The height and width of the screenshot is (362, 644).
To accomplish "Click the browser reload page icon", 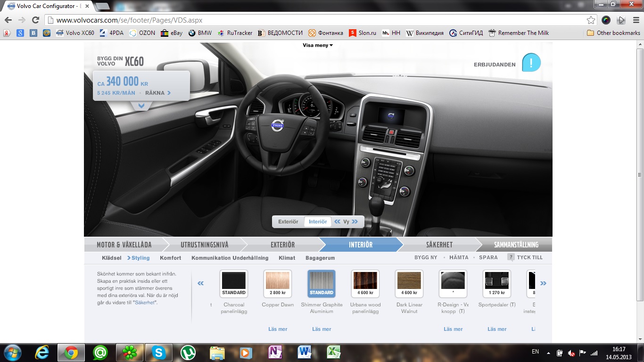I will coord(35,20).
